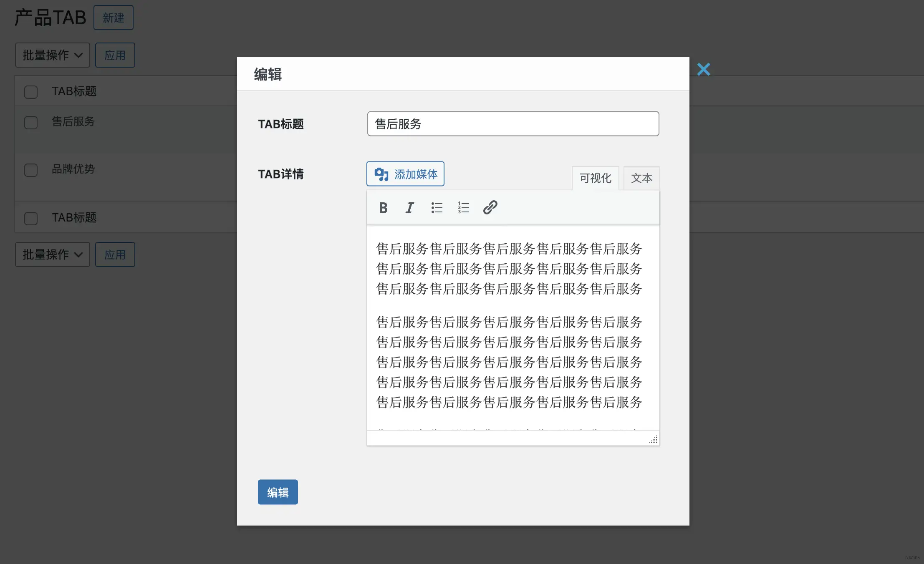924x564 pixels.
Task: Open the bottom 批量操作 dropdown
Action: 52,254
